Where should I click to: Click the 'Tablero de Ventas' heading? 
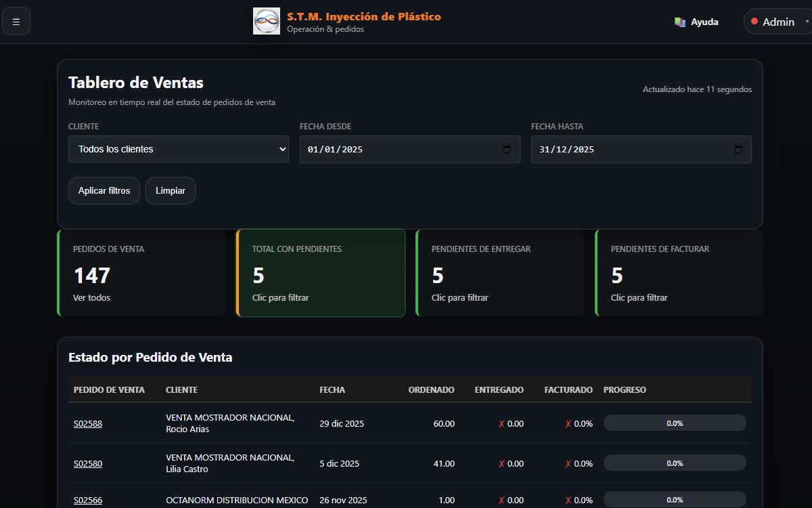[x=136, y=83]
